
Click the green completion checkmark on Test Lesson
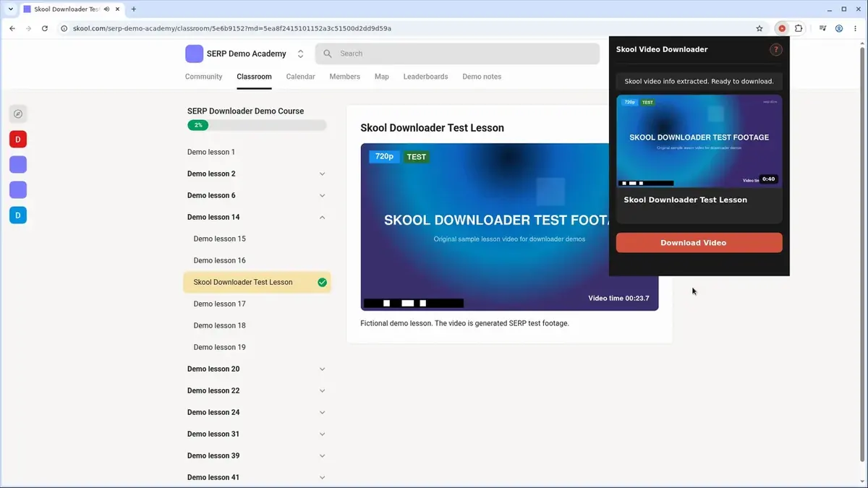tap(322, 282)
